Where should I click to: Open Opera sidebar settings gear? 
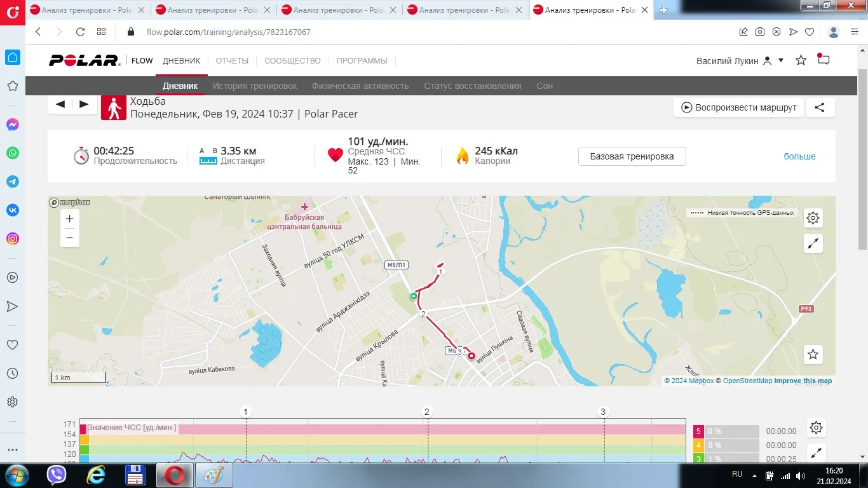[x=12, y=402]
